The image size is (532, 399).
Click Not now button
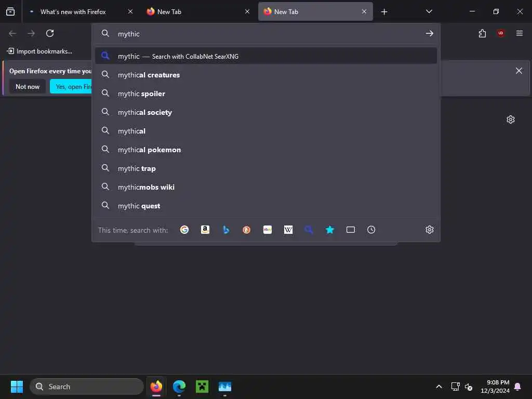coord(28,87)
